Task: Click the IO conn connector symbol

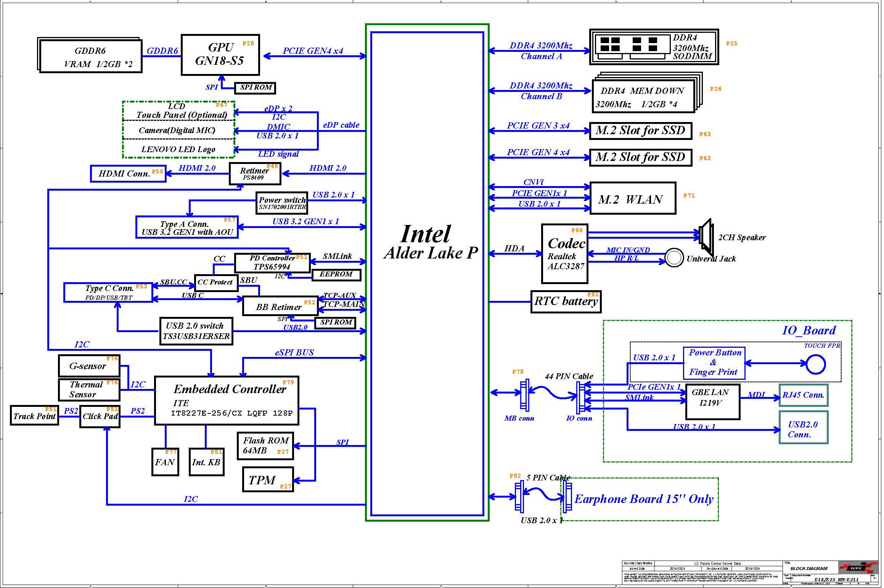Action: click(581, 398)
